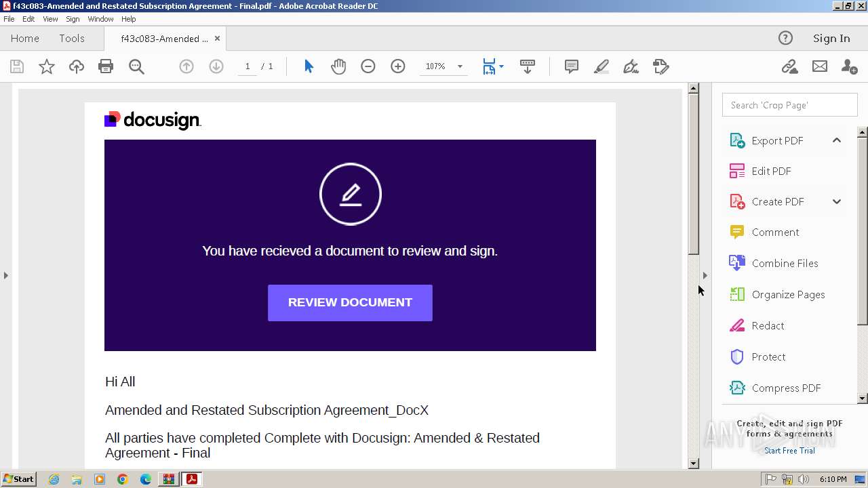The image size is (868, 488).
Task: Open the Window menu
Action: [100, 19]
